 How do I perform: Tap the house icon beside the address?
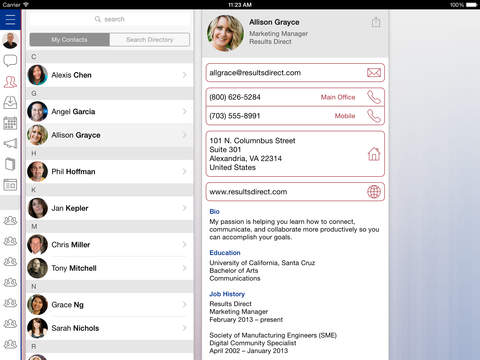point(374,154)
